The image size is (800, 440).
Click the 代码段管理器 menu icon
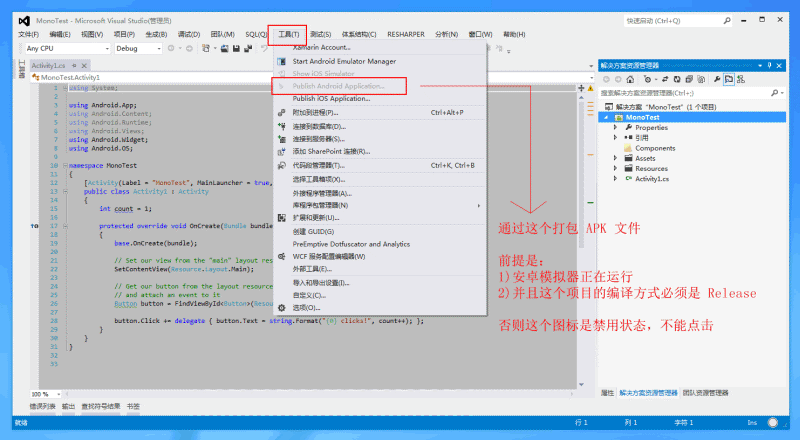click(x=282, y=165)
